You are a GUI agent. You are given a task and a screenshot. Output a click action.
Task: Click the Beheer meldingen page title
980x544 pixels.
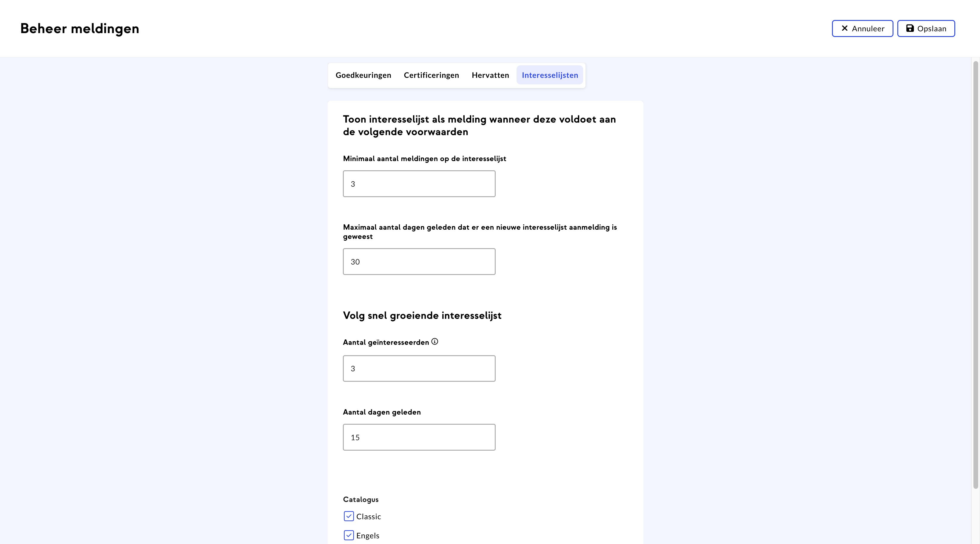click(x=79, y=29)
